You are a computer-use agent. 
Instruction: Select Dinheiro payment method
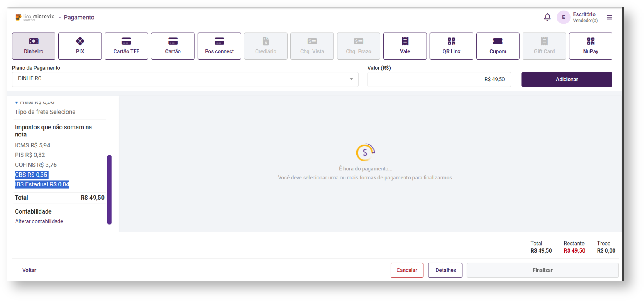[x=34, y=46]
